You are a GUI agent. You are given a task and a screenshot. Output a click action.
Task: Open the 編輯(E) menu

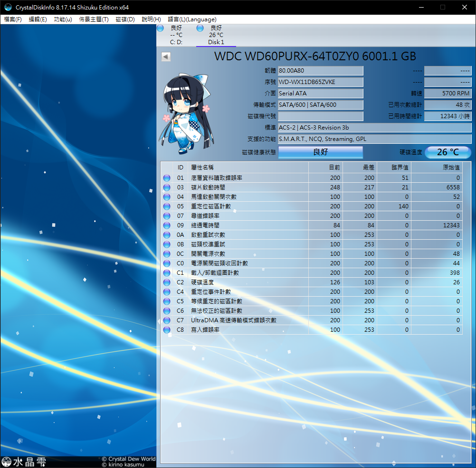pos(38,19)
